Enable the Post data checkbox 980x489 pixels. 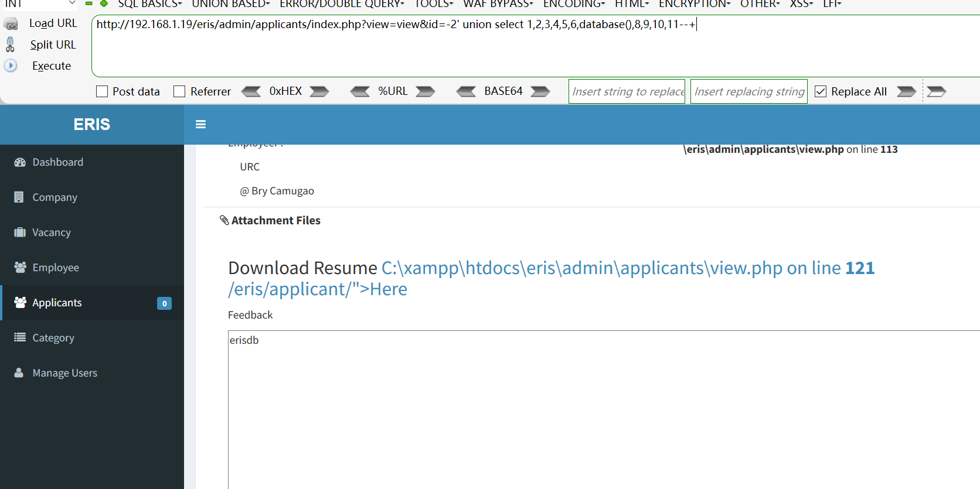[x=102, y=91]
